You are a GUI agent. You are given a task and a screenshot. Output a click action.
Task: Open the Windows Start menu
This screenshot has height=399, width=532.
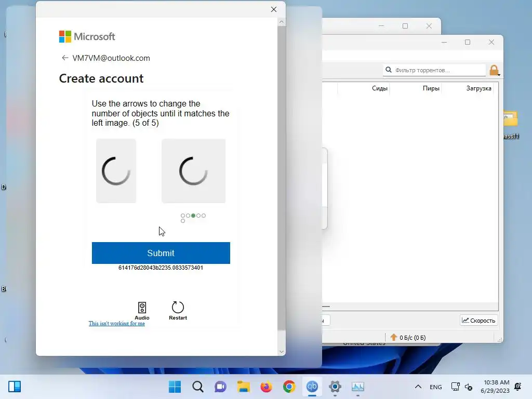point(175,387)
